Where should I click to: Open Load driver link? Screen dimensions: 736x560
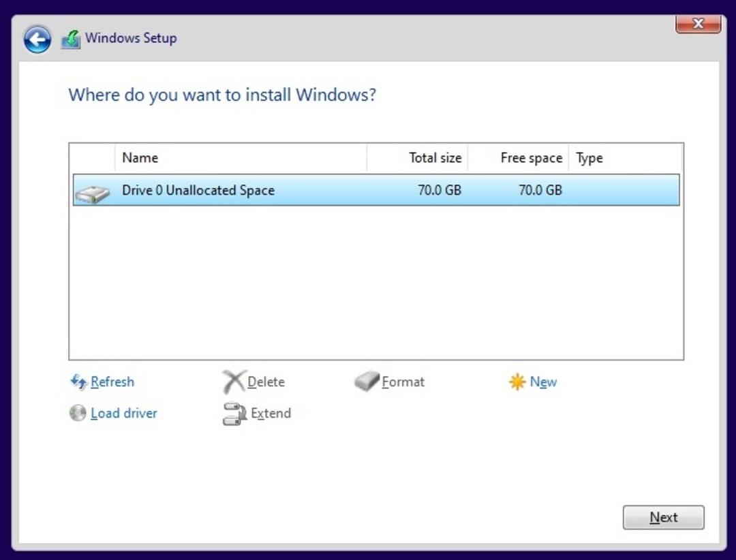(x=124, y=413)
